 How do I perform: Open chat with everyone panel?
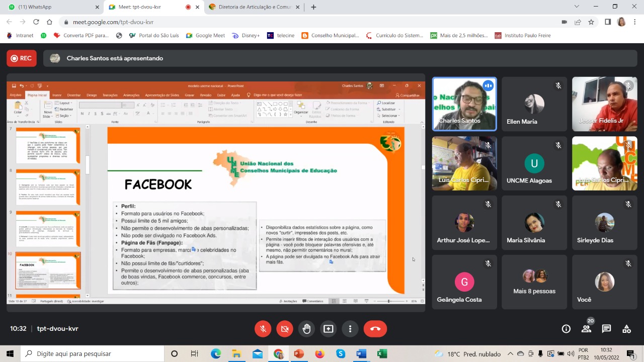click(606, 329)
